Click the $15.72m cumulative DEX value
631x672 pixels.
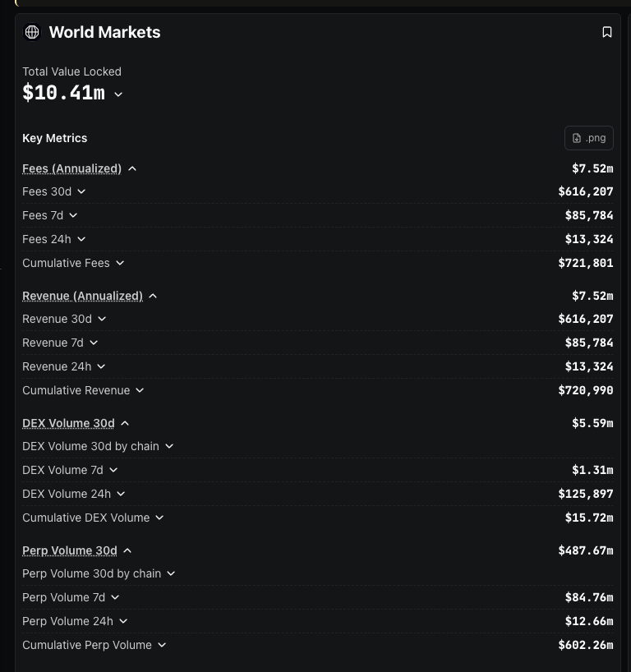tap(589, 518)
